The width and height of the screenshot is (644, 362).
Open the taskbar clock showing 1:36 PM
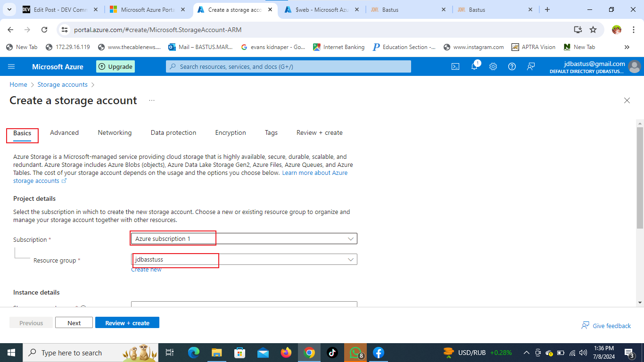tap(604, 353)
